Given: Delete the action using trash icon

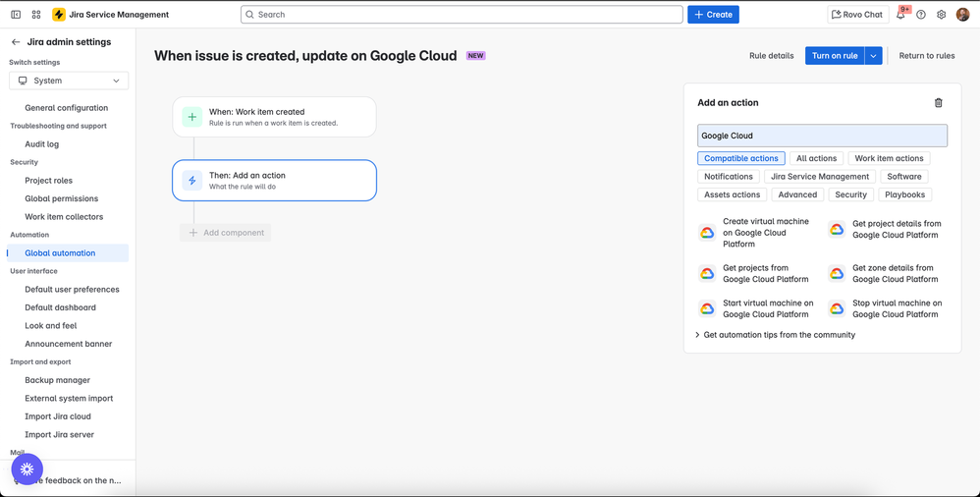Looking at the screenshot, I should [x=939, y=102].
